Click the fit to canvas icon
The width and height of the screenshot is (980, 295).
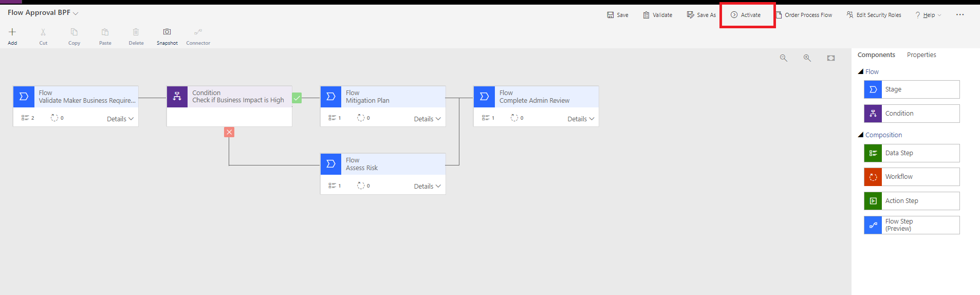point(831,58)
